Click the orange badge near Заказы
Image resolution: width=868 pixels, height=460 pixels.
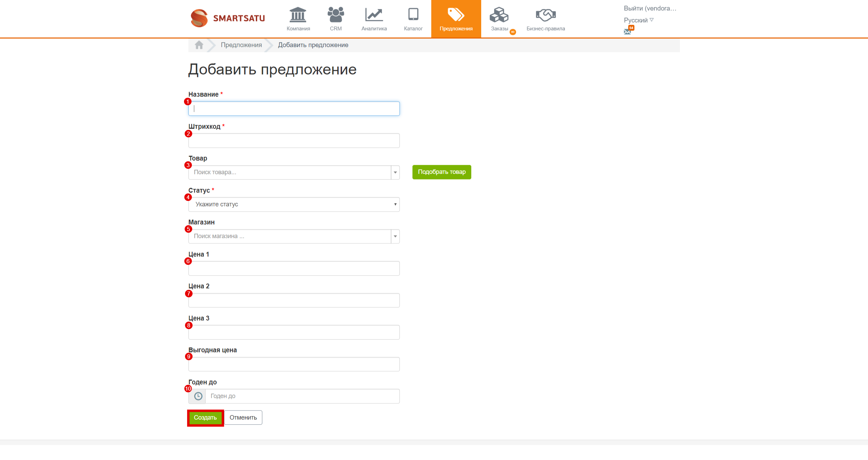[513, 32]
